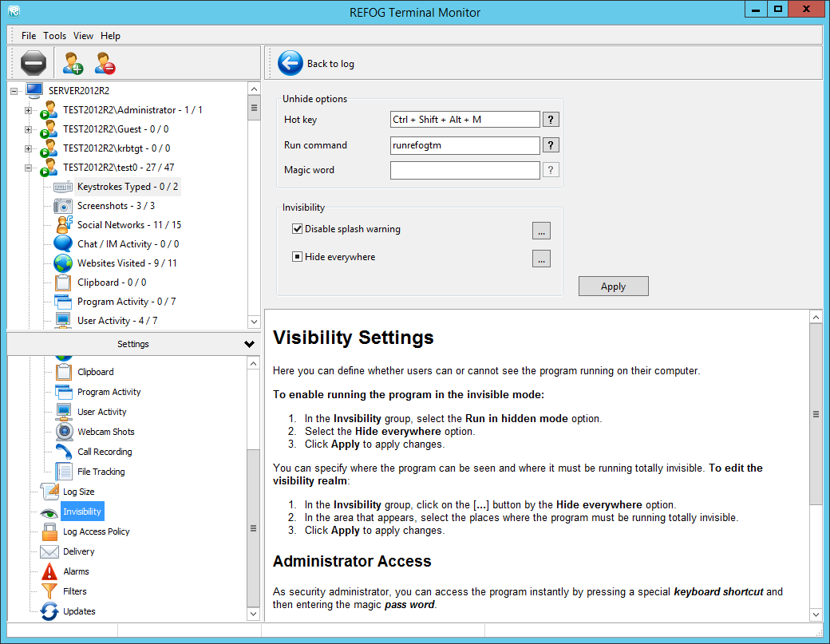Click the Apply button
The image size is (830, 644).
(x=613, y=286)
